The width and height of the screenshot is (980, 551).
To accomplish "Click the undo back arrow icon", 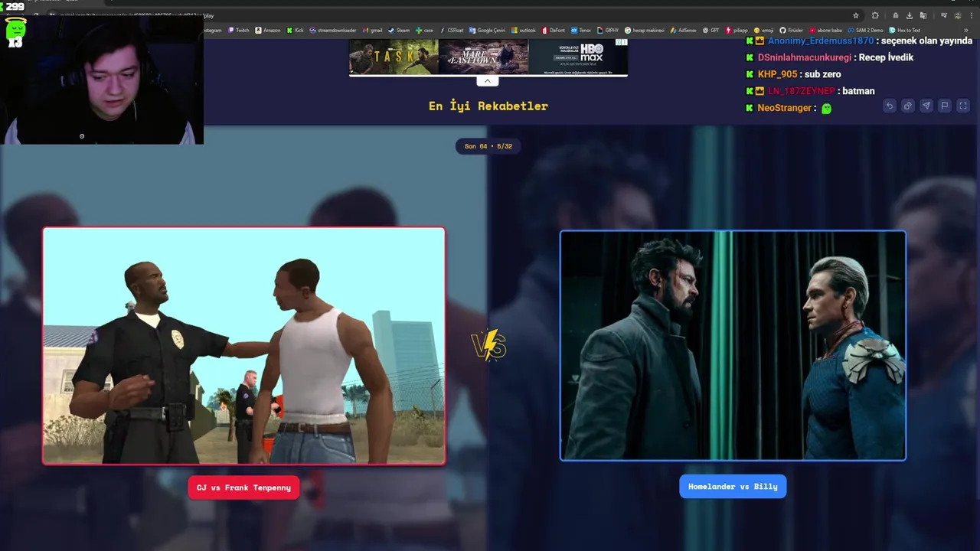I will pos(889,106).
